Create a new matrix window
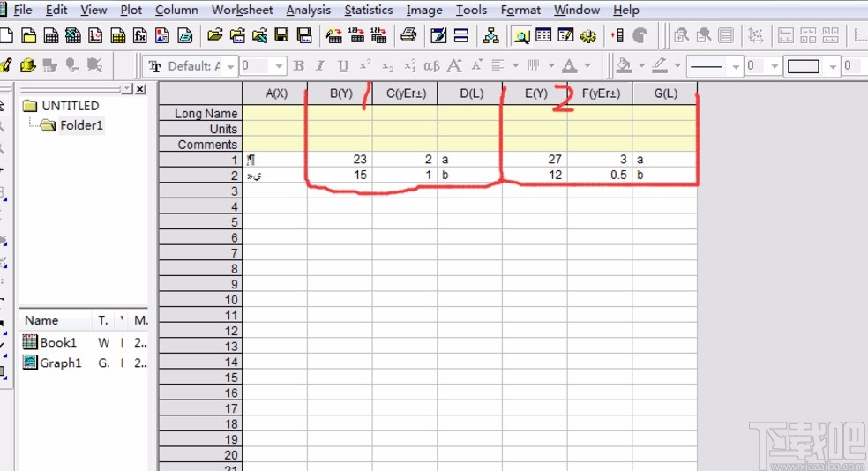Viewport: 868px width, 471px height. point(118,36)
